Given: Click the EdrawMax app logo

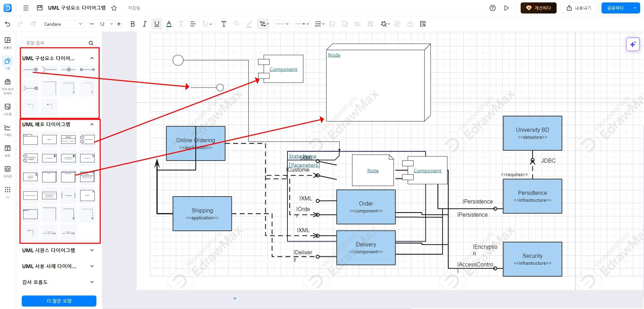Looking at the screenshot, I should [x=7, y=8].
